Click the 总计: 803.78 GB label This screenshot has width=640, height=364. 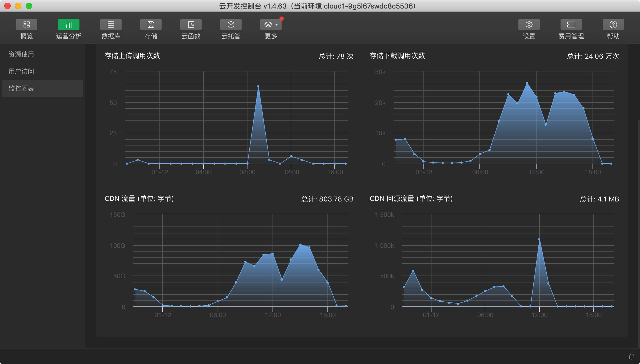[x=327, y=199]
